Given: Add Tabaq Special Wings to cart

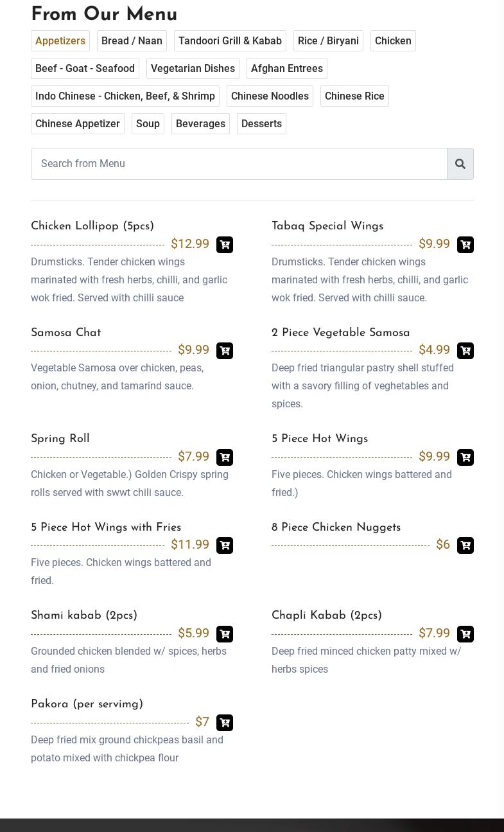Looking at the screenshot, I should pos(465,245).
